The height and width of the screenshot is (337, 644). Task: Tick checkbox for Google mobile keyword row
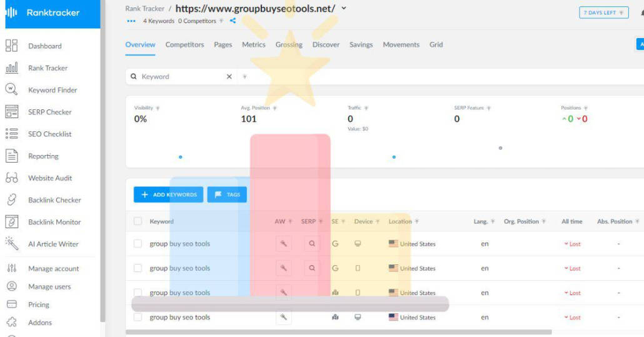tap(138, 268)
